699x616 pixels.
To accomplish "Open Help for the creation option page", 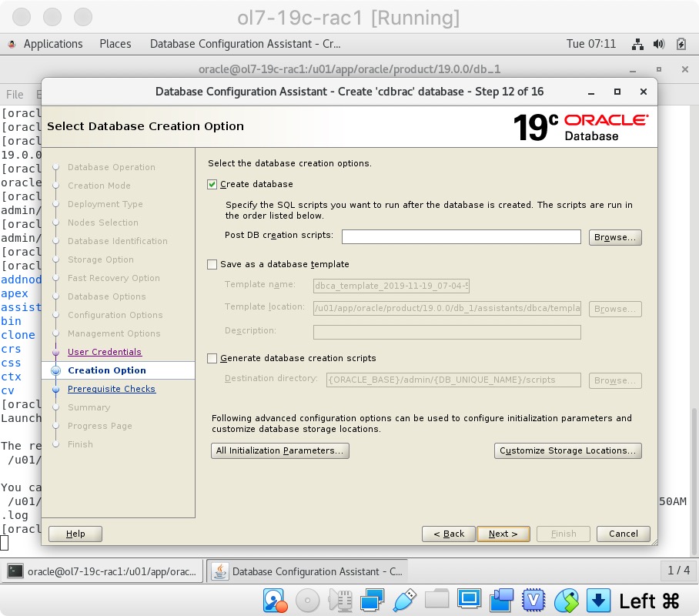I will [x=75, y=534].
